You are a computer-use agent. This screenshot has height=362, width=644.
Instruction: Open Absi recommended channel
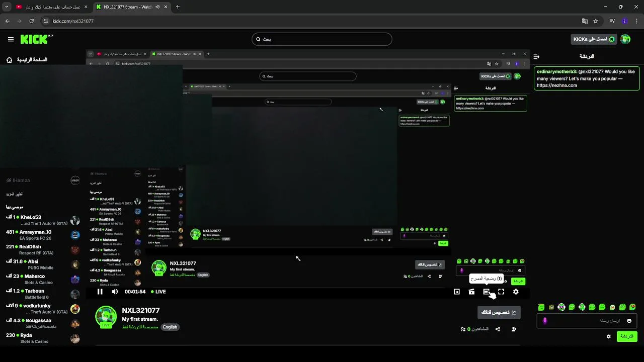tap(43, 264)
